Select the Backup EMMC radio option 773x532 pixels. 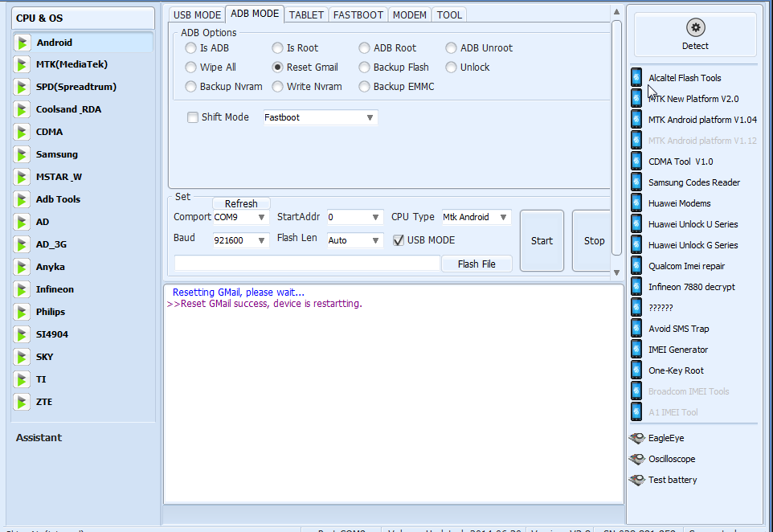tap(364, 86)
